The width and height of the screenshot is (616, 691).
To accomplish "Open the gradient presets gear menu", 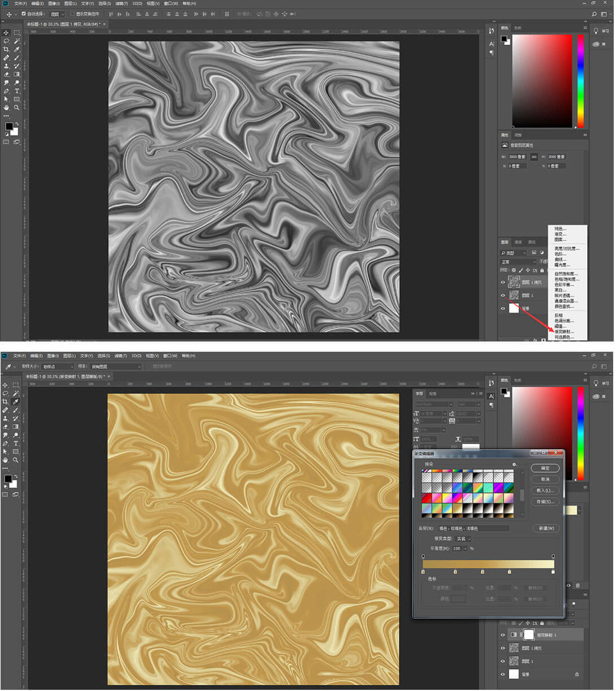I will (x=514, y=465).
